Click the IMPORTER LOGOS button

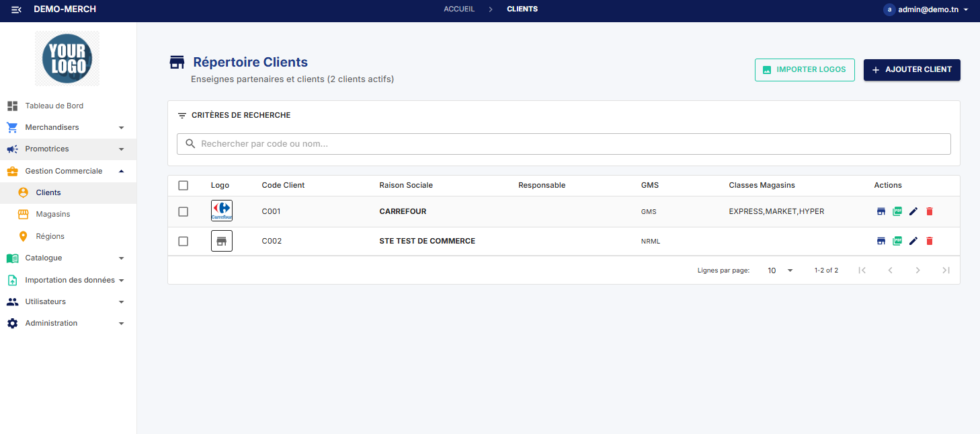(805, 70)
